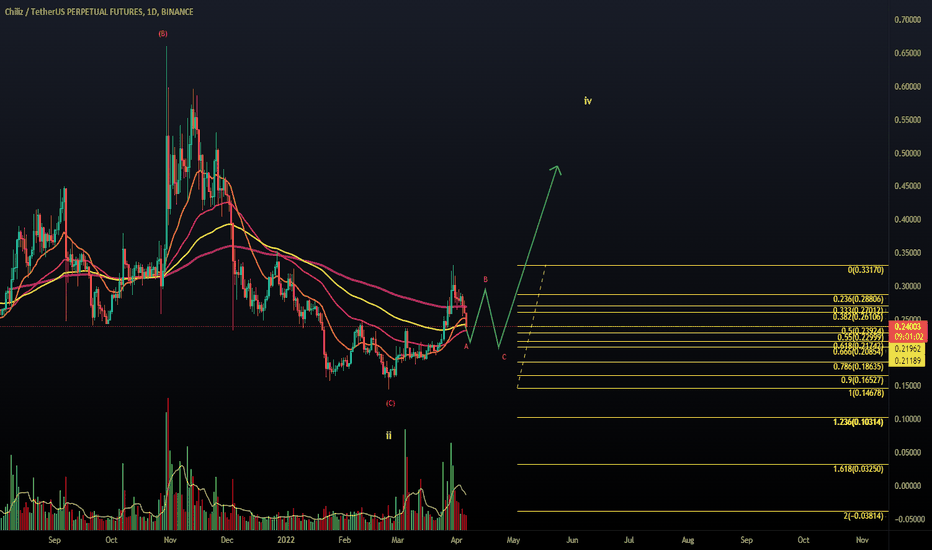Click the Mar label on time axis
This screenshot has height=550, width=932.
[x=398, y=540]
